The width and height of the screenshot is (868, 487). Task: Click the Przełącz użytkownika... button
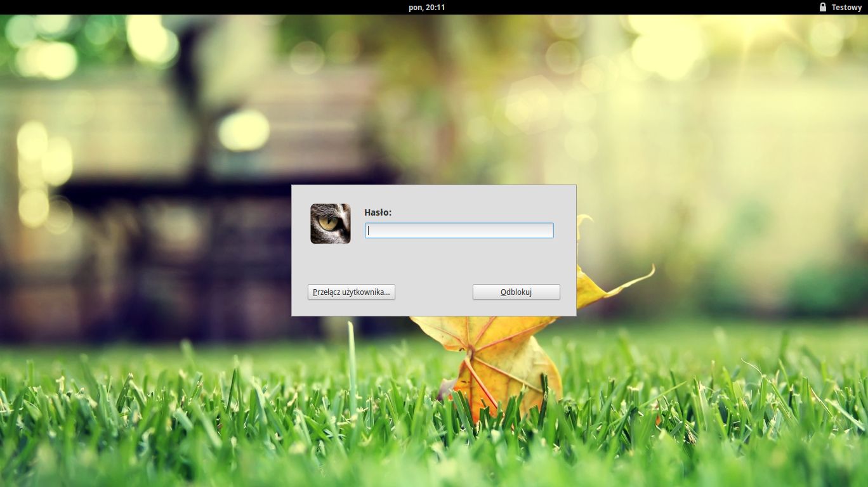(x=351, y=292)
